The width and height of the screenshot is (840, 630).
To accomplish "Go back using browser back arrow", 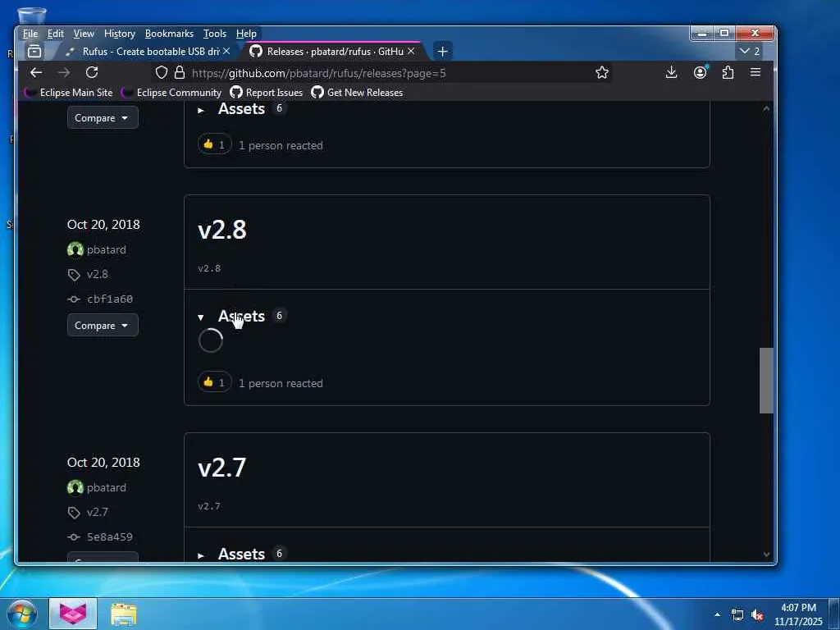I will [36, 72].
